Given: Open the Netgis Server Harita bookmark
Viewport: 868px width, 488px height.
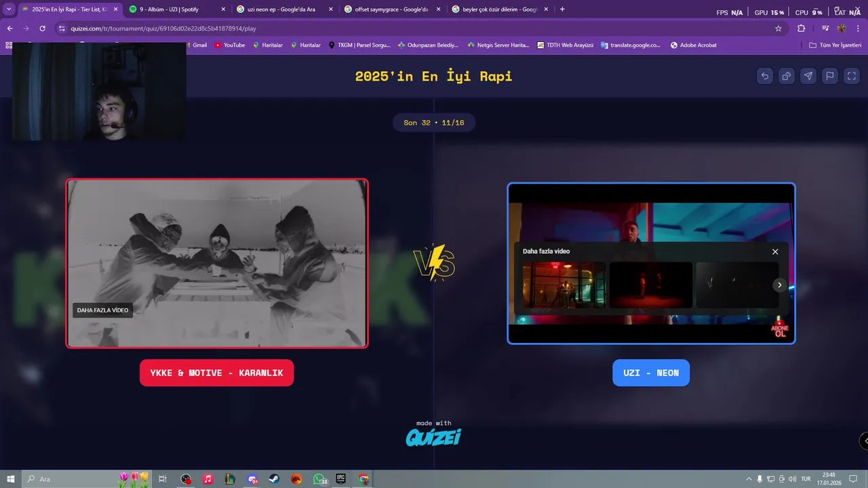Looking at the screenshot, I should pos(498,45).
